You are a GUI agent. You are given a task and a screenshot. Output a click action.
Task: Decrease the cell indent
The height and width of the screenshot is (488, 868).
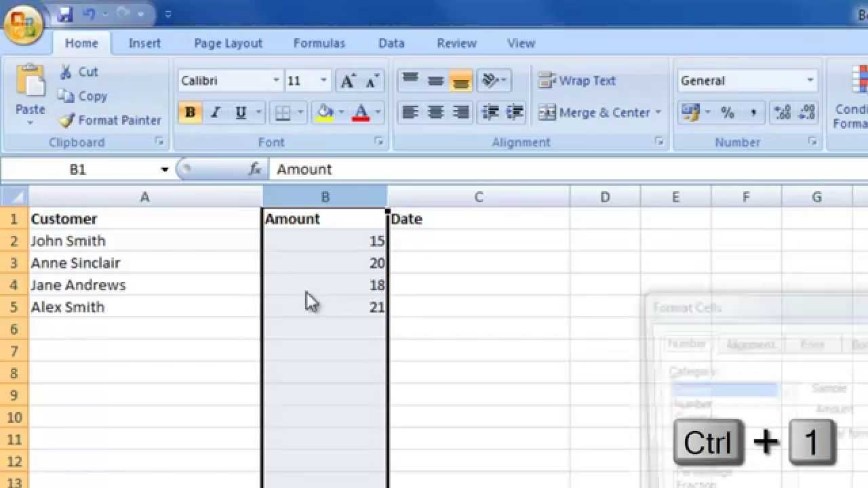[490, 113]
